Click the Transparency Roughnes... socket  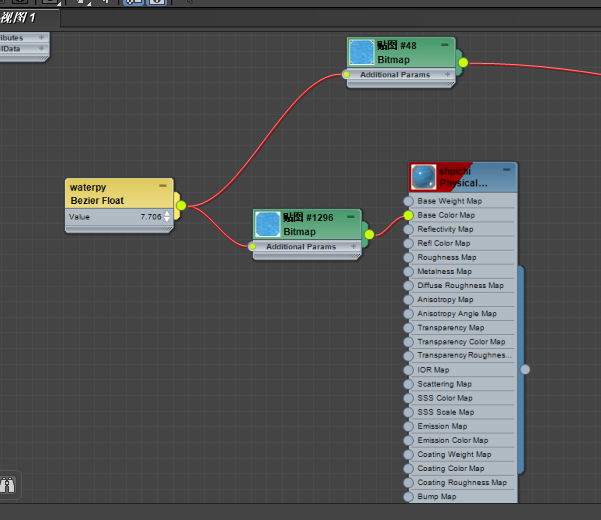[409, 356]
